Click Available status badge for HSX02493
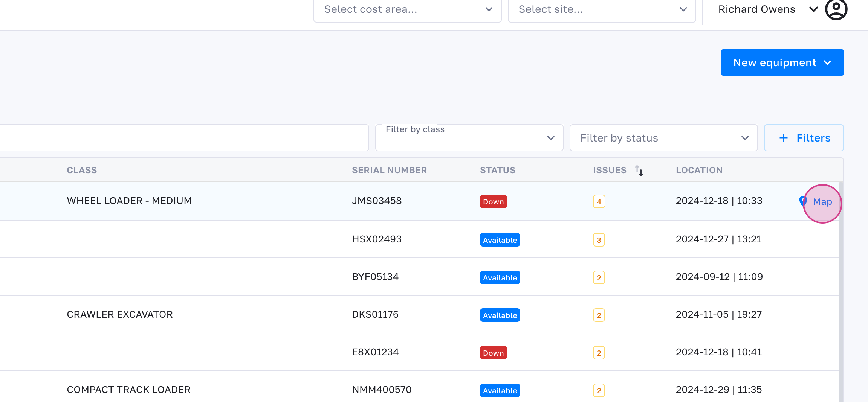The image size is (868, 402). 500,240
